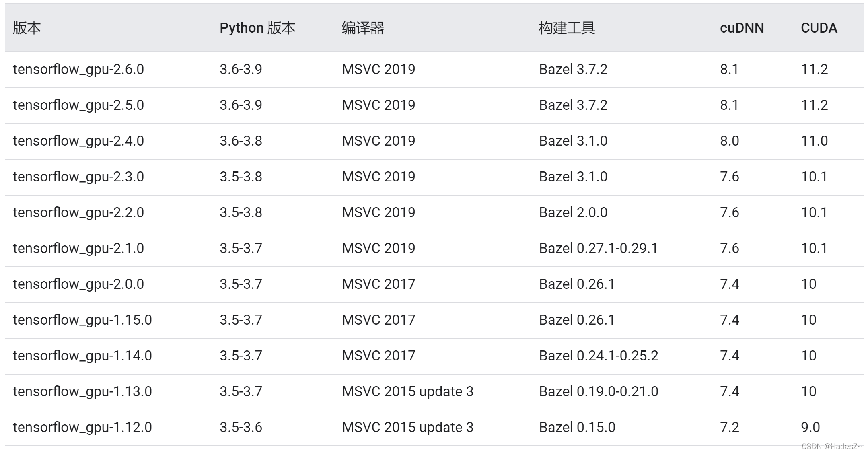Screen dimensions: 868x453
Task: Click the 编译器 column header
Action: 363,28
